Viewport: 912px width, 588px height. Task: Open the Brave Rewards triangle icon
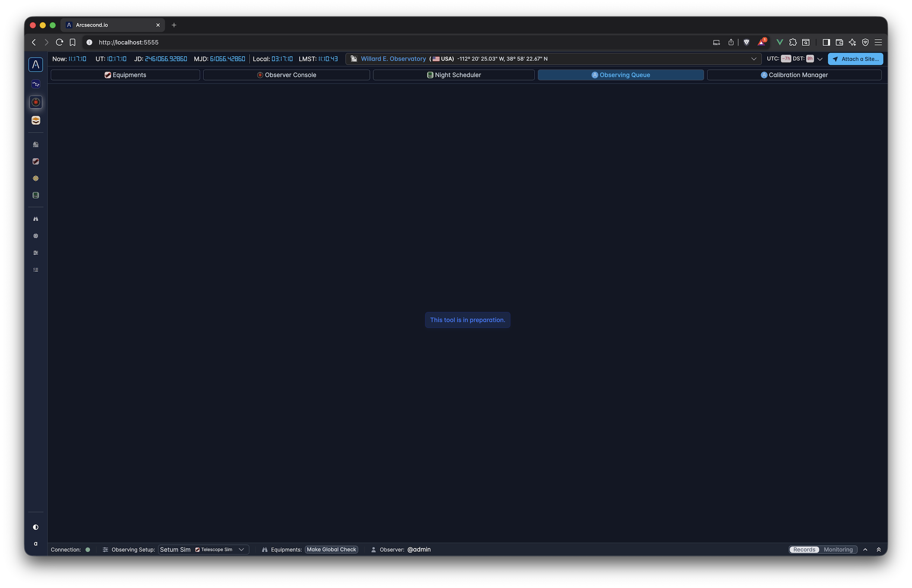(x=762, y=42)
